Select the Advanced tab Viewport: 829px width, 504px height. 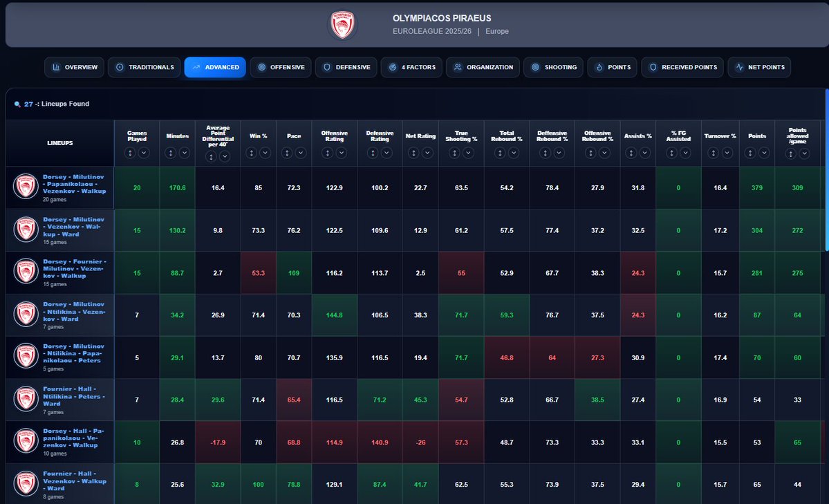[214, 67]
